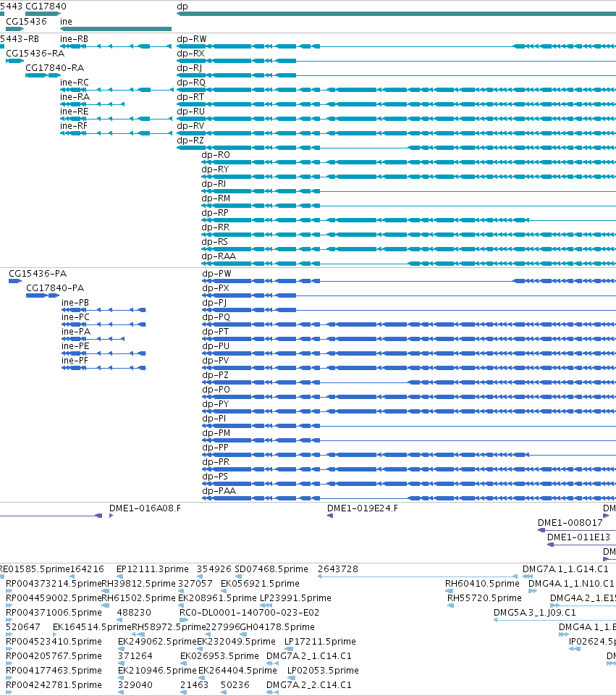
Task: Click the teal dp gene span bar
Action: 396,14
